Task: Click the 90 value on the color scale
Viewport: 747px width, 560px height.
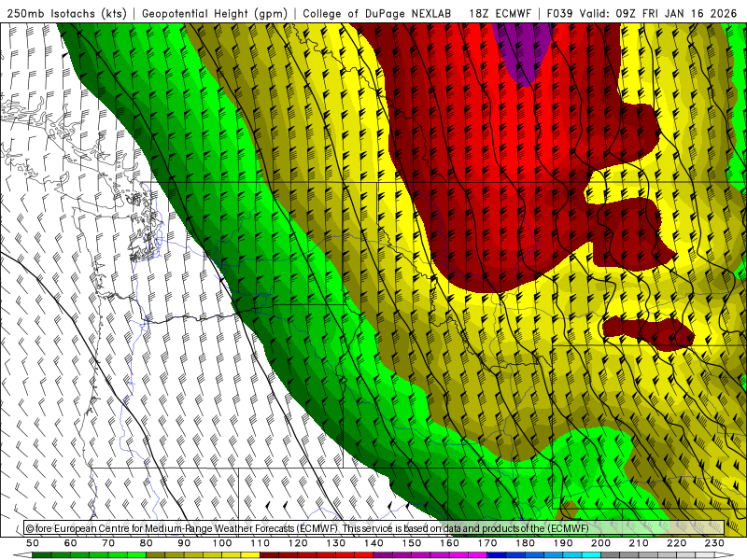Action: pyautogui.click(x=184, y=543)
